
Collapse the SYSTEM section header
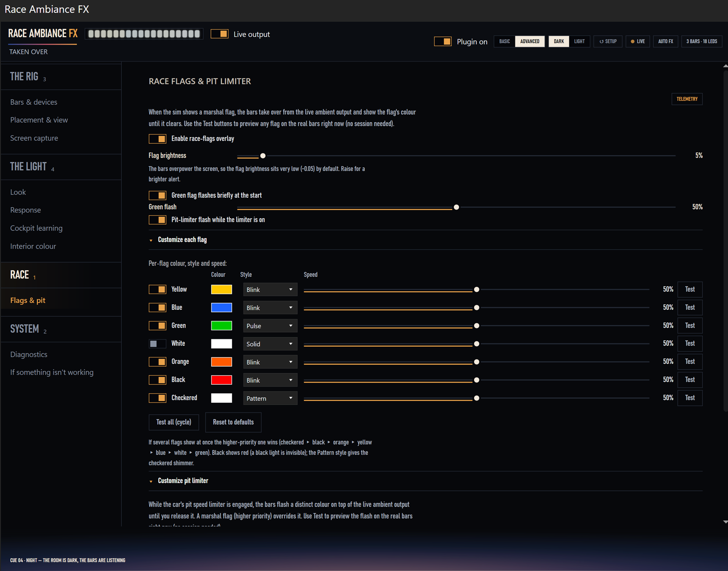pos(61,329)
